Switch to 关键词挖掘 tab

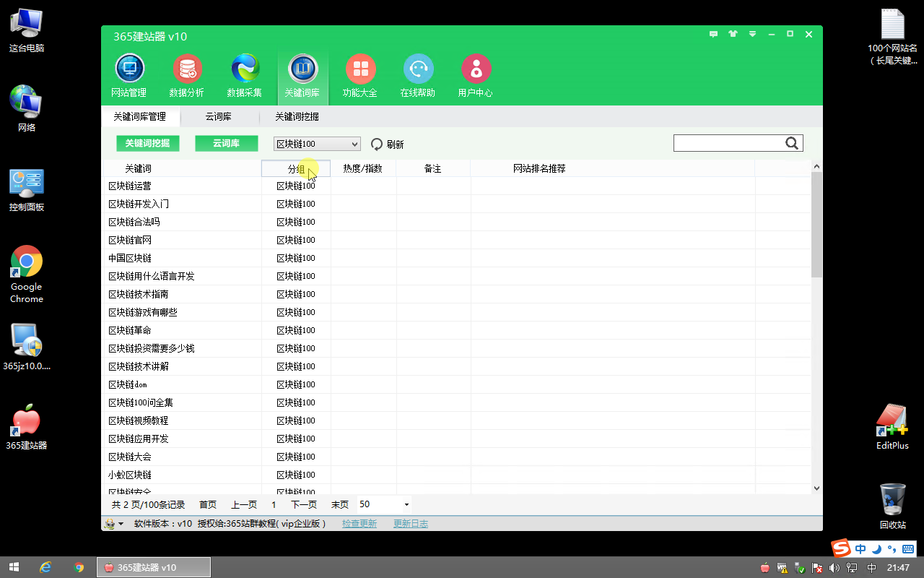[x=297, y=116]
